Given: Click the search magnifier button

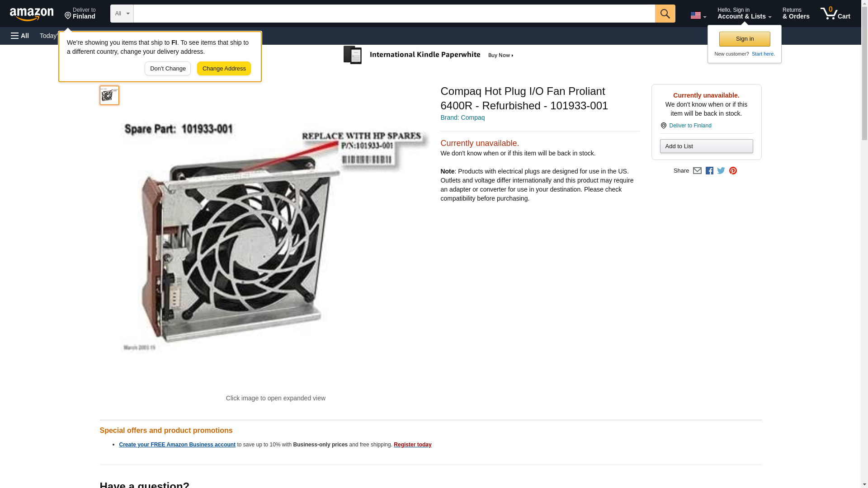Looking at the screenshot, I should [665, 14].
